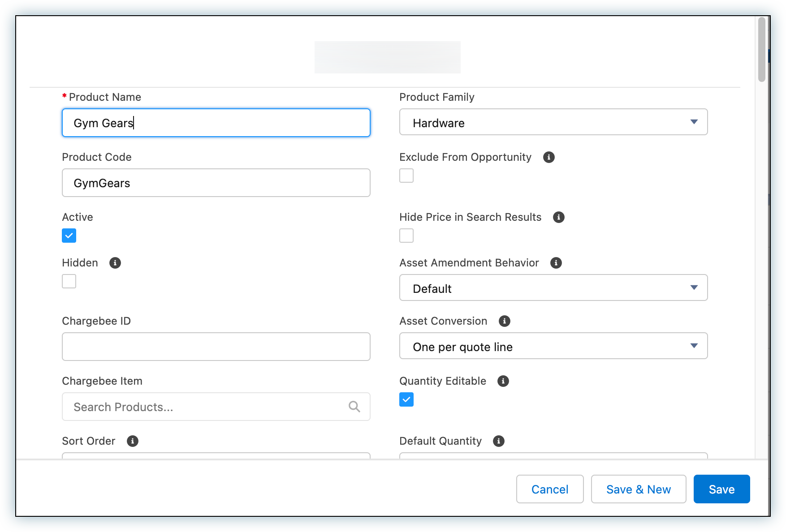Expand the Asset Conversion dropdown
Viewport: 786px width, 532px height.
[x=694, y=346]
